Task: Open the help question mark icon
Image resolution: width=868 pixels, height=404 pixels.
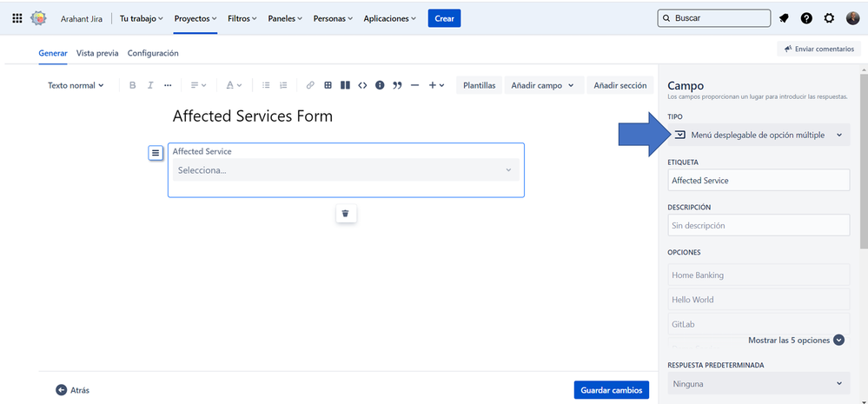Action: (806, 18)
